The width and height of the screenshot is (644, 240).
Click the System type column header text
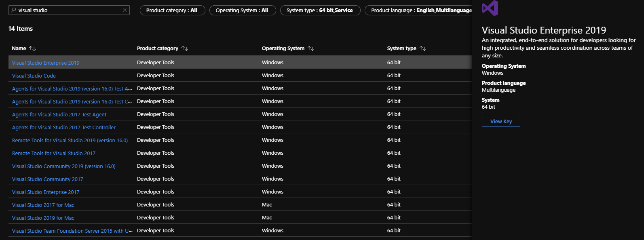coord(402,48)
